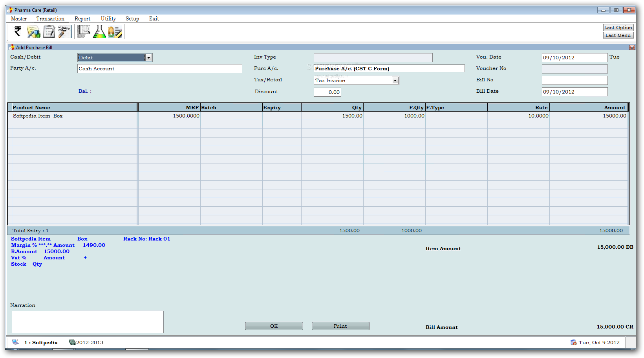644x358 pixels.
Task: Click the Voucher No field
Action: (x=575, y=69)
